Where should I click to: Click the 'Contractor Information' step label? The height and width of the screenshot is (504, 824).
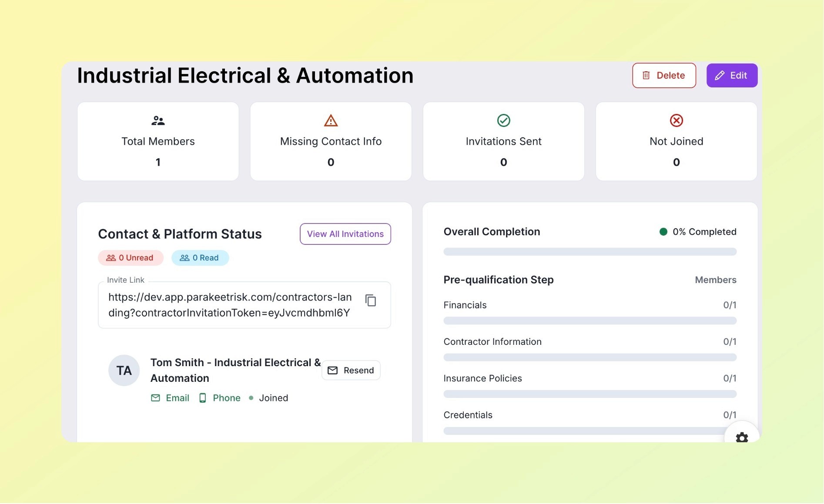[492, 342]
